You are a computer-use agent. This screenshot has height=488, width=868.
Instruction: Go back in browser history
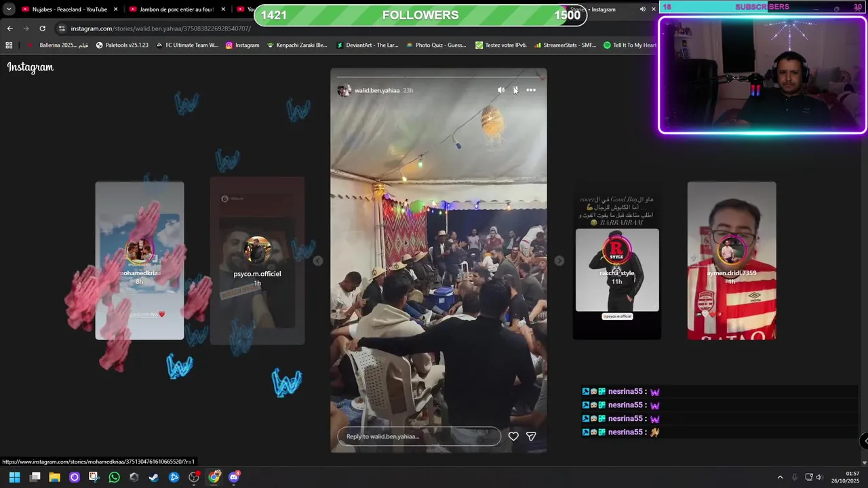(x=9, y=28)
